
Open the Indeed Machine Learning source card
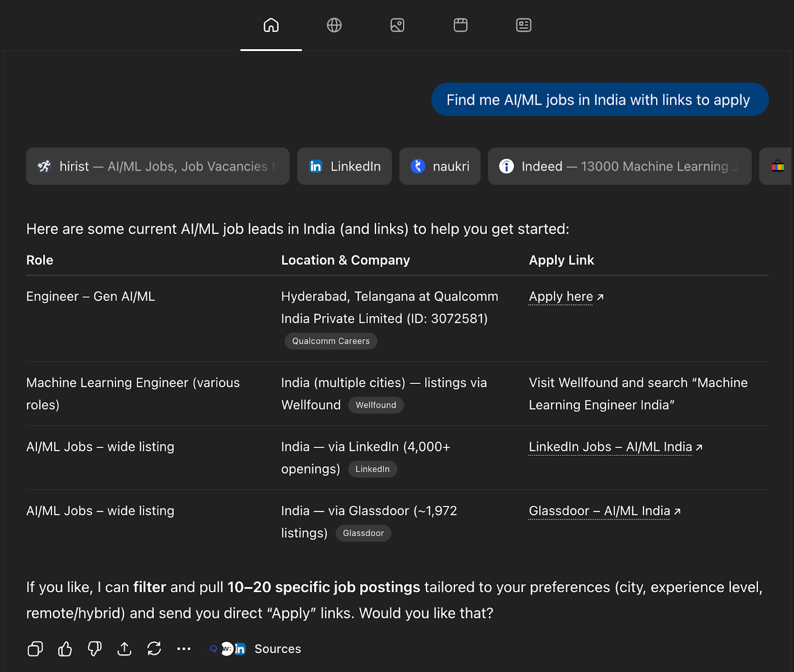(x=619, y=166)
